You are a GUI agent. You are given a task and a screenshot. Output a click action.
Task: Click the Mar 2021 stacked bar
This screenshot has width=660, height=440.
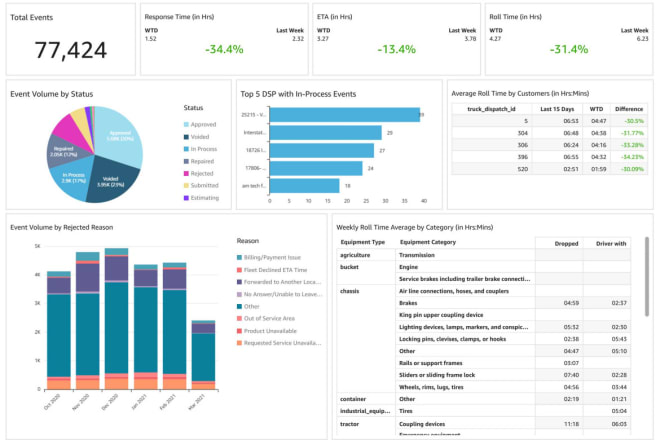[203, 355]
